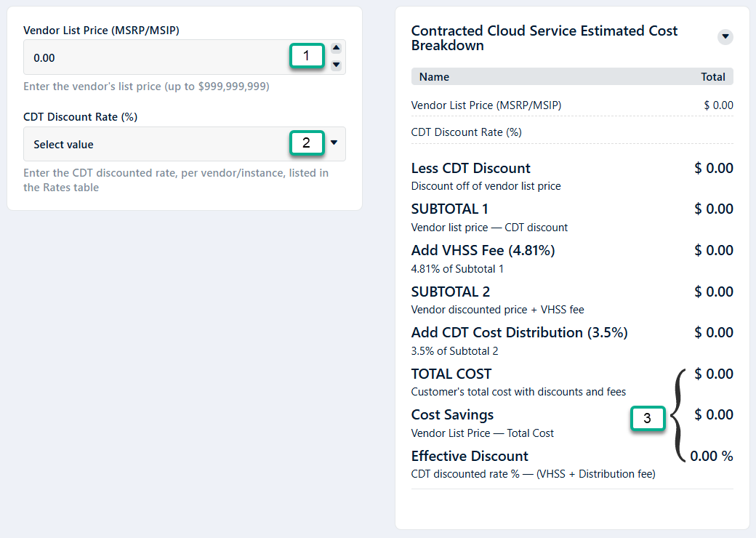The width and height of the screenshot is (756, 538).
Task: Click the vendor list price hint text
Action: [147, 87]
